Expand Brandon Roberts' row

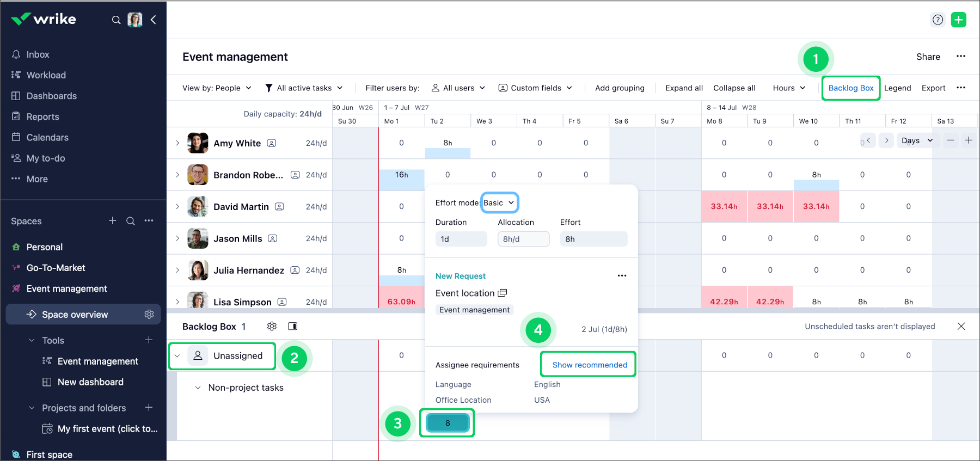(x=177, y=175)
